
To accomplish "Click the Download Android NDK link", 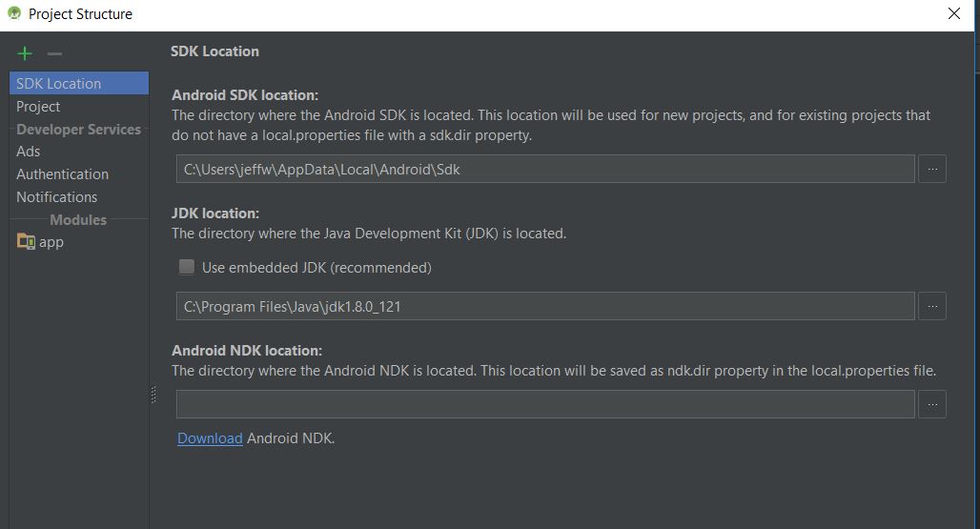I will [210, 438].
